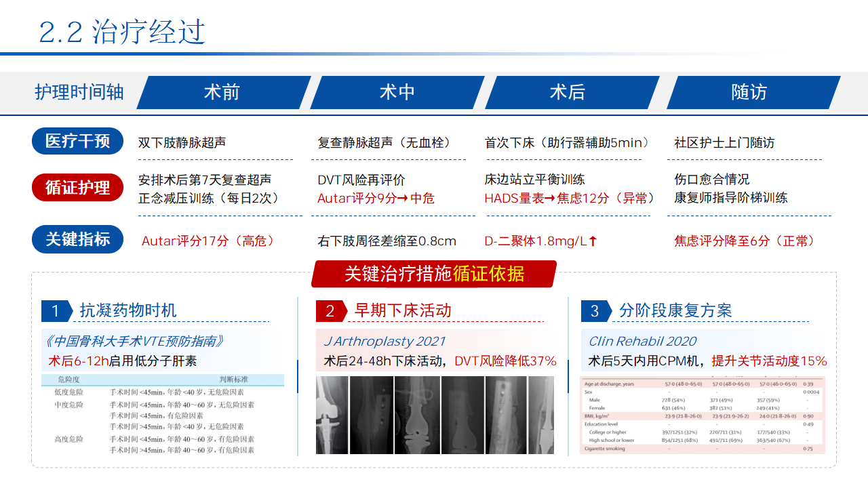Screen dimensions: 868x488
Task: Click the text 床边站立平衡训练
Action: (x=534, y=180)
